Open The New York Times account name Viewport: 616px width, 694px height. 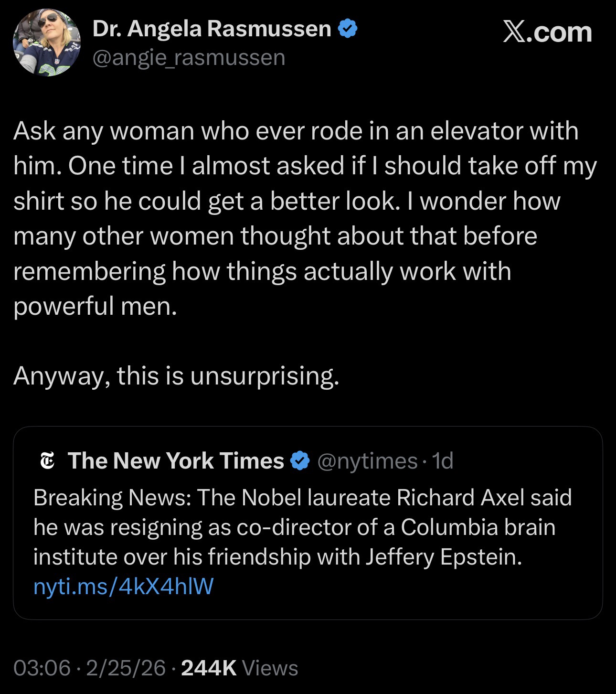[176, 461]
